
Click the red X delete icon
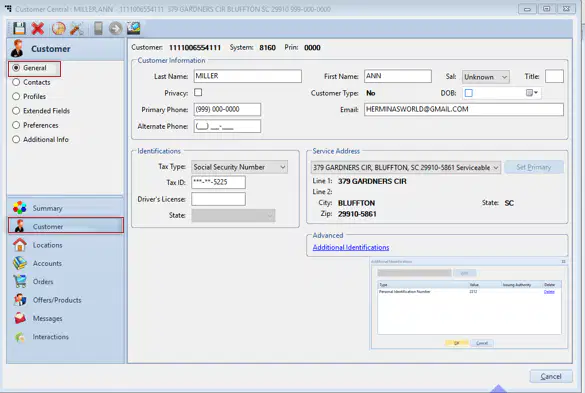pyautogui.click(x=38, y=28)
